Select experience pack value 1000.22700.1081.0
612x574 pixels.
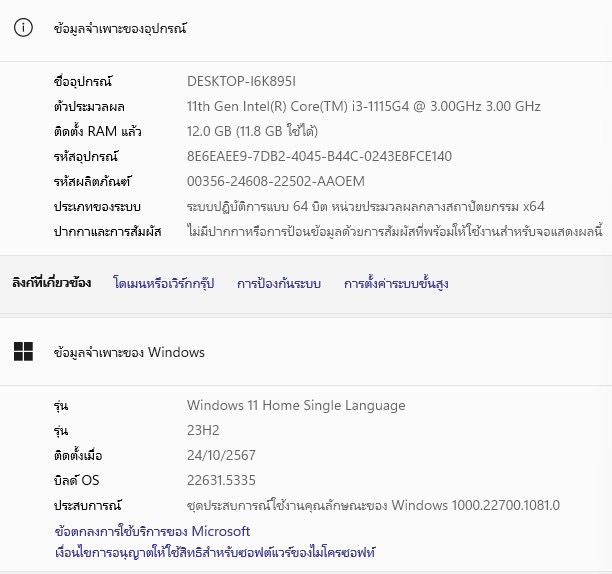(373, 505)
